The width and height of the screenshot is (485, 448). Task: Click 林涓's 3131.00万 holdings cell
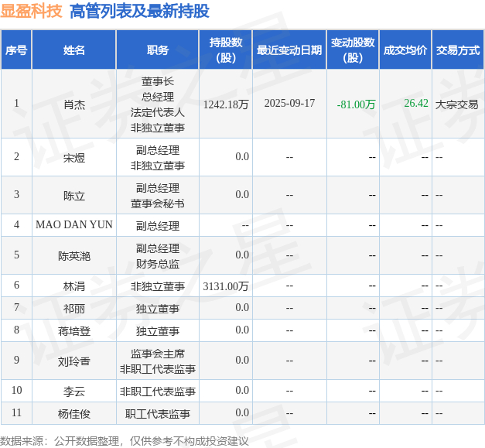226,286
